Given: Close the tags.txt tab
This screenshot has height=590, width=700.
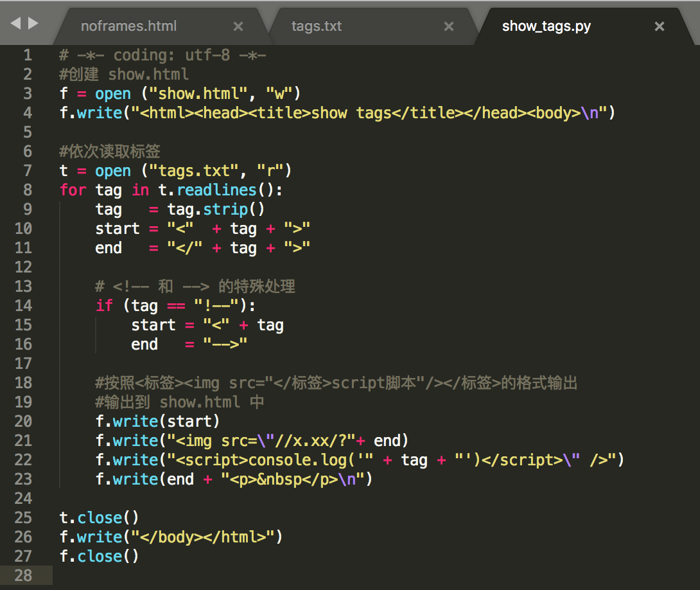Looking at the screenshot, I should pyautogui.click(x=449, y=26).
